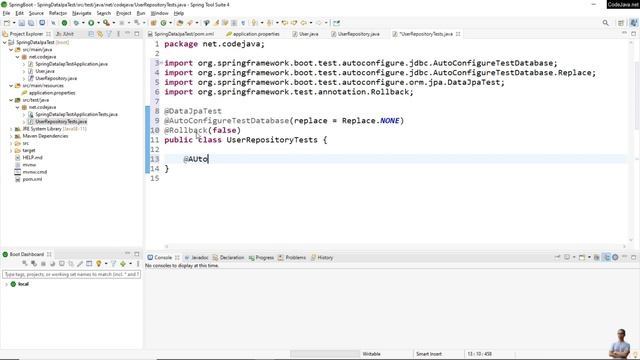Open the New Java Class dropdown arrow
The width and height of the screenshot is (640, 360).
[x=170, y=23]
